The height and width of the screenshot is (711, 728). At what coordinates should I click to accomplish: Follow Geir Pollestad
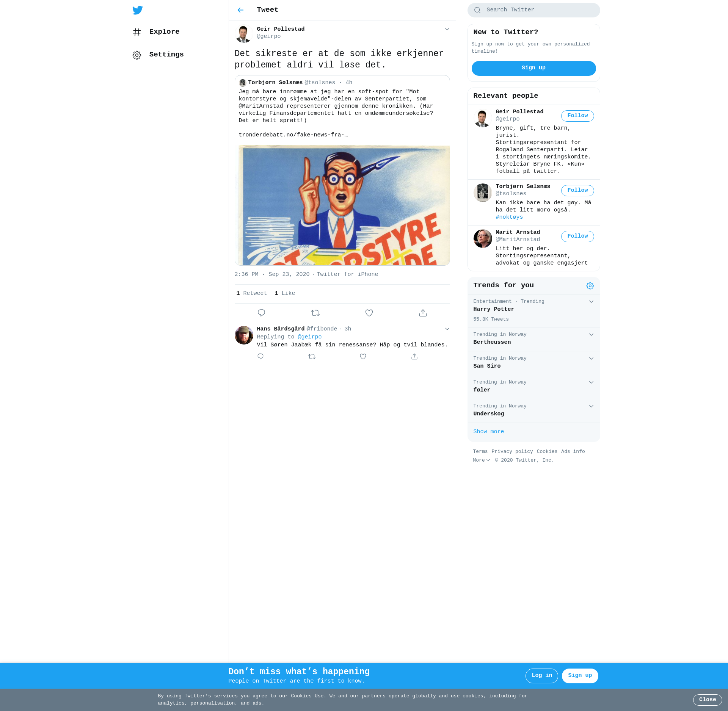pyautogui.click(x=577, y=116)
